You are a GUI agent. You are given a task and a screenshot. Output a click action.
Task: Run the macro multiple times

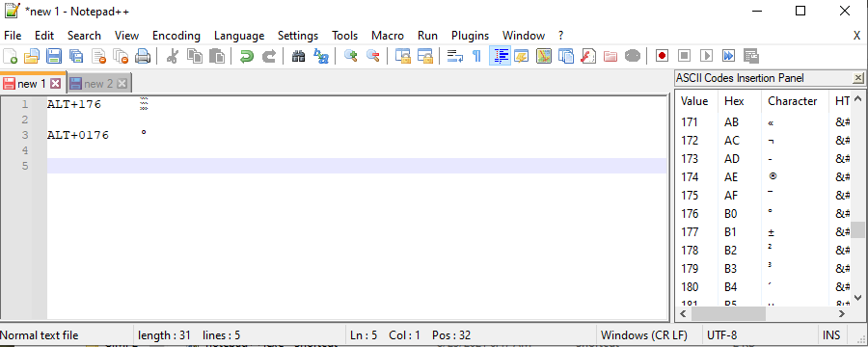pos(728,56)
